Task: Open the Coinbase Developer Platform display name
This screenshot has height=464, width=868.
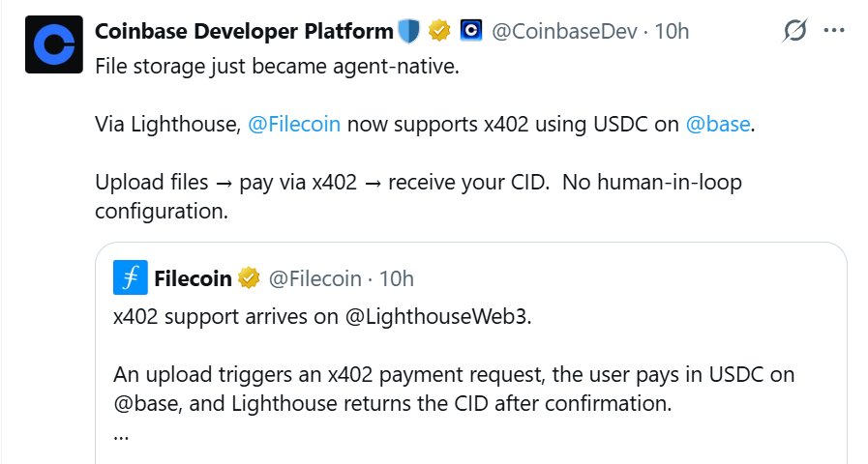Action: [x=244, y=31]
